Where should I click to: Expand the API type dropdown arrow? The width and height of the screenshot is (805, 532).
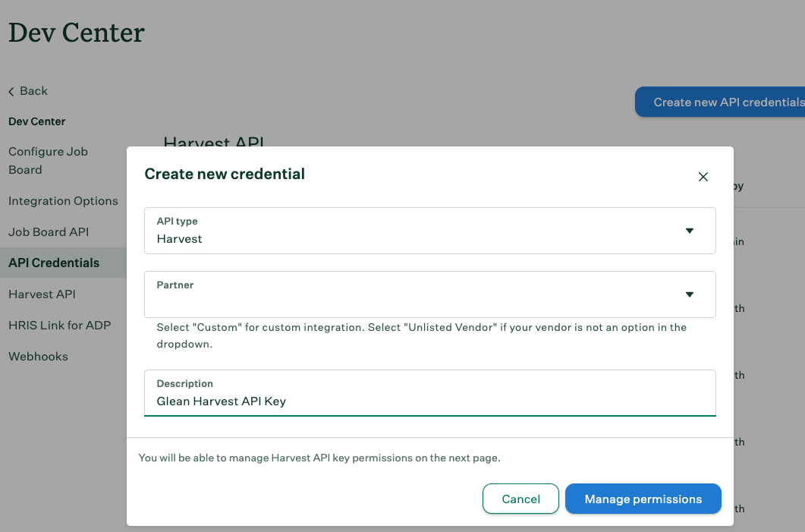pyautogui.click(x=689, y=231)
